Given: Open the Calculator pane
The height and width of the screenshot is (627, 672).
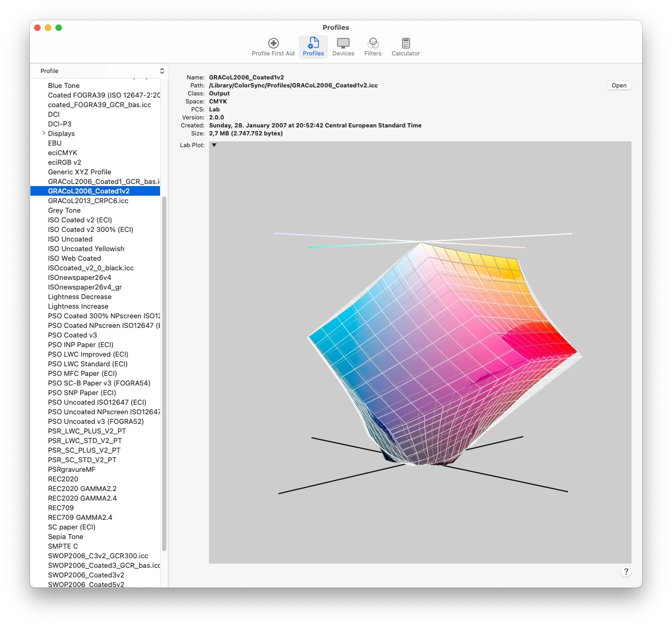Looking at the screenshot, I should [406, 47].
